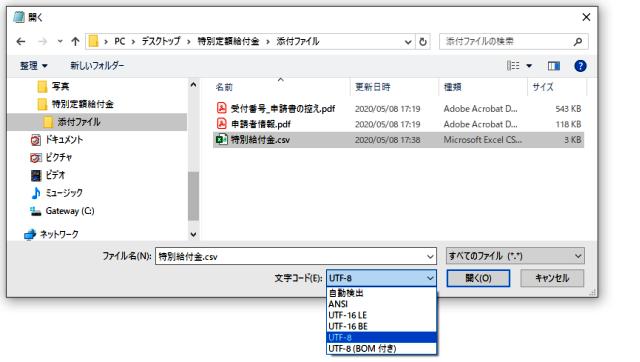640x362 pixels.
Task: Select デスクトップ in the breadcrumb path
Action: 161,41
